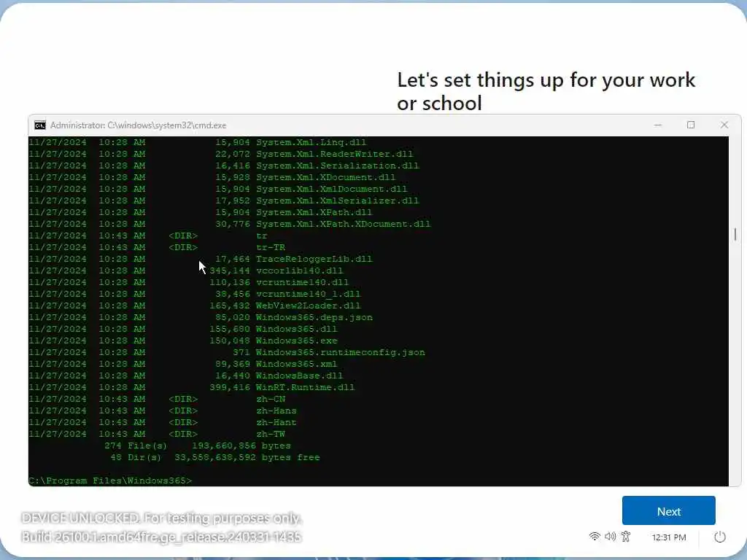Screen dimensions: 747x560
Task: Click System.Xml.Serialization.dll entry
Action: pyautogui.click(x=337, y=166)
